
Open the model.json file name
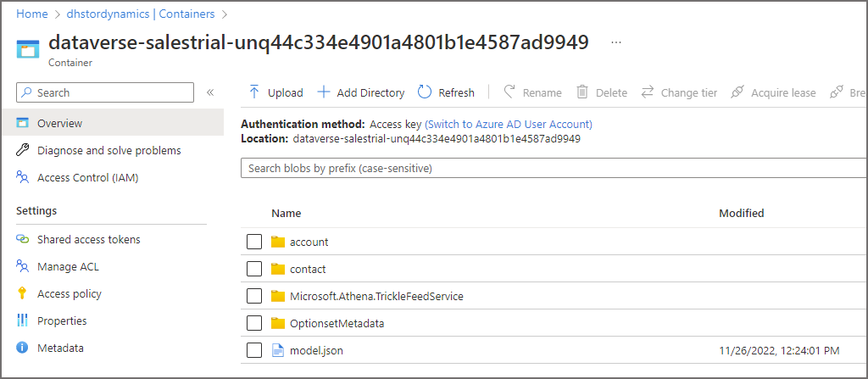pyautogui.click(x=317, y=351)
